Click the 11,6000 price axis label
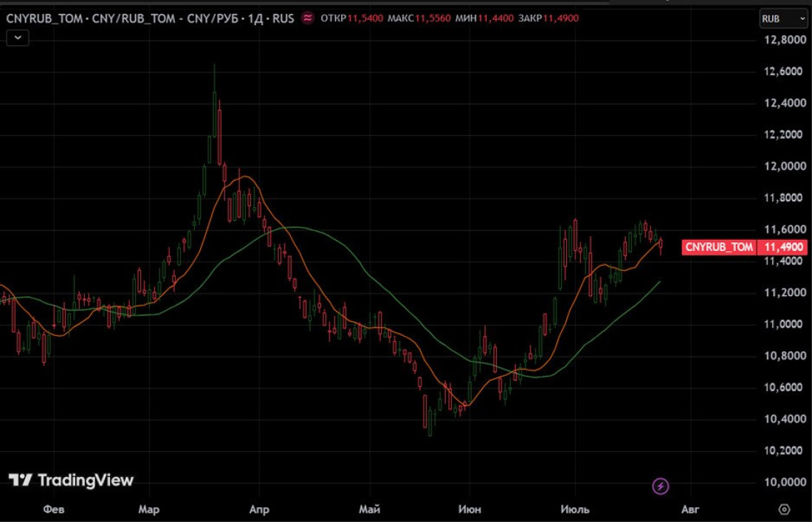The height and width of the screenshot is (522, 812). 785,230
